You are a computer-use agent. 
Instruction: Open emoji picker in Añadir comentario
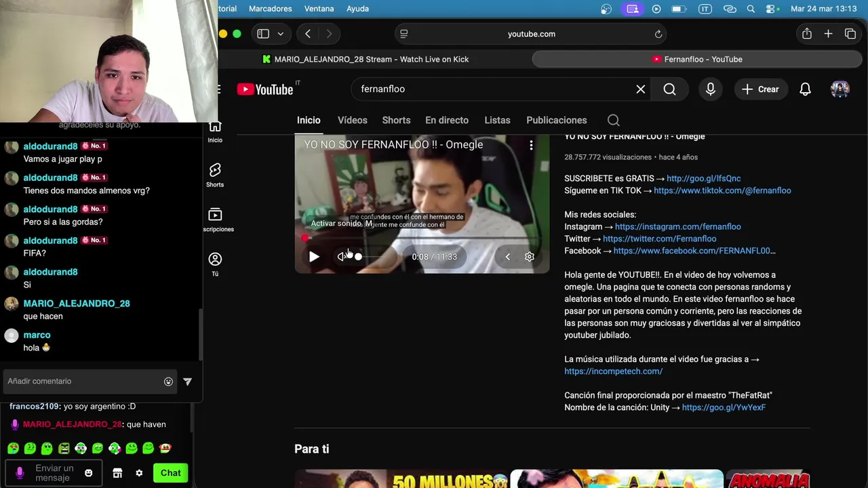(x=168, y=382)
